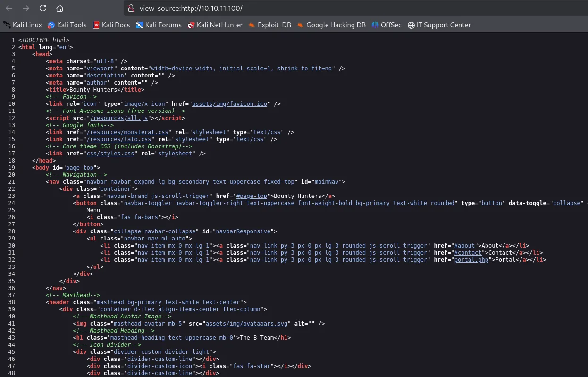Click the Navigation comment on line 20
Viewport: 588px width, 377px height.
(76, 175)
